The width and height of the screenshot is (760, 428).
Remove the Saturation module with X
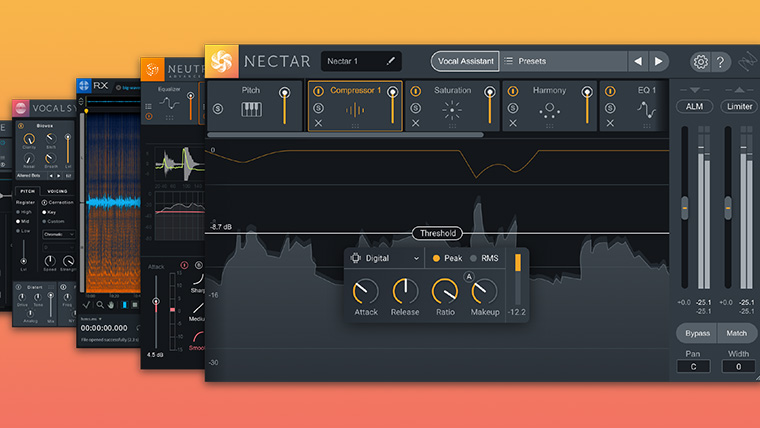[415, 123]
